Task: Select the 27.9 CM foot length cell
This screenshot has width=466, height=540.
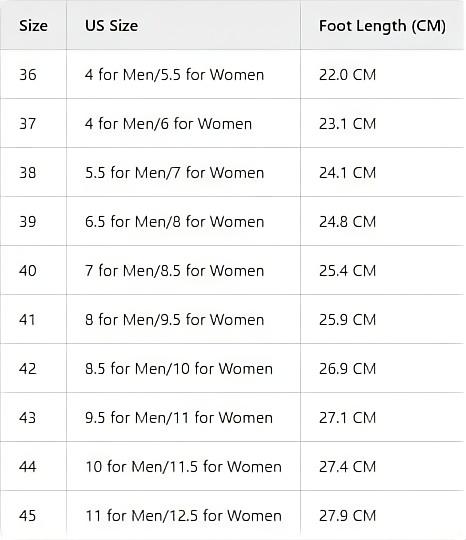Action: [x=382, y=515]
